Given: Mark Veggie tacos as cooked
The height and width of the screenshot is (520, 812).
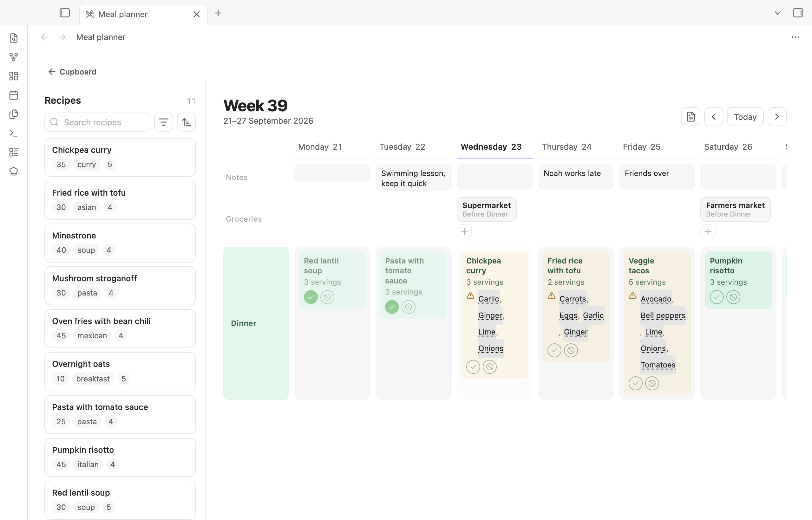Looking at the screenshot, I should (x=635, y=383).
